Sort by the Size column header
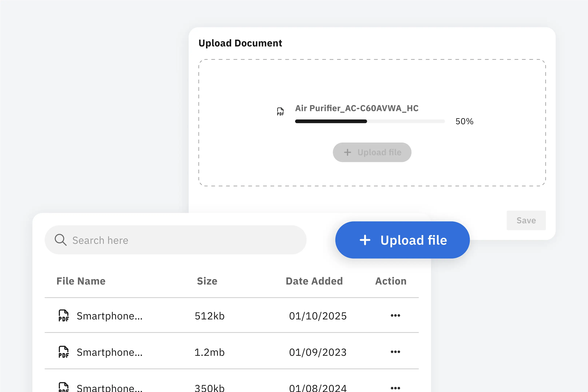This screenshot has width=588, height=392. (207, 281)
